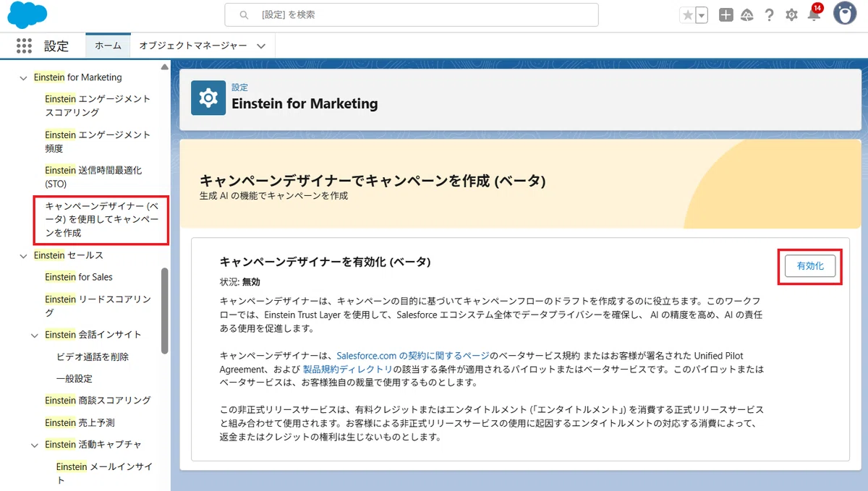Select キャンペーンデザイナー (ベータ) を使用してキャンペーンを作成
The width and height of the screenshot is (868, 491).
tap(101, 220)
